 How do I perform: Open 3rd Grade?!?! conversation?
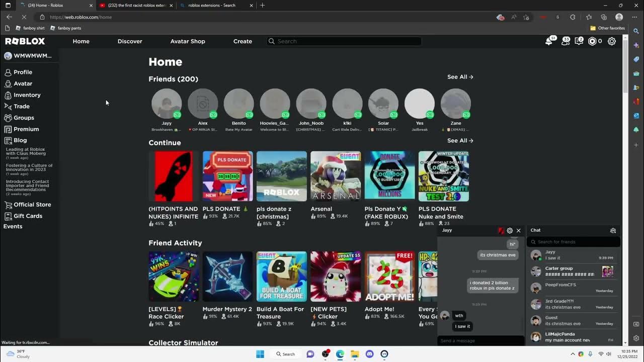(574, 304)
